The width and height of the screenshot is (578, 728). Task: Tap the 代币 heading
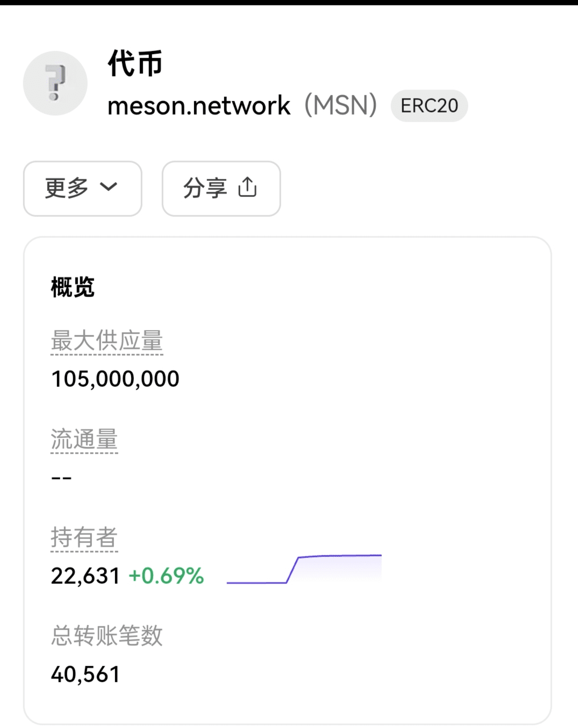(135, 63)
